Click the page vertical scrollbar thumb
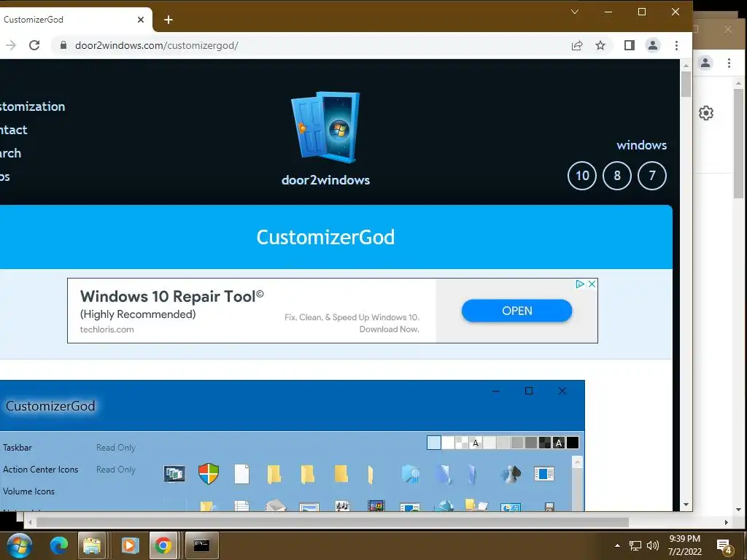The width and height of the screenshot is (747, 560). point(686,85)
